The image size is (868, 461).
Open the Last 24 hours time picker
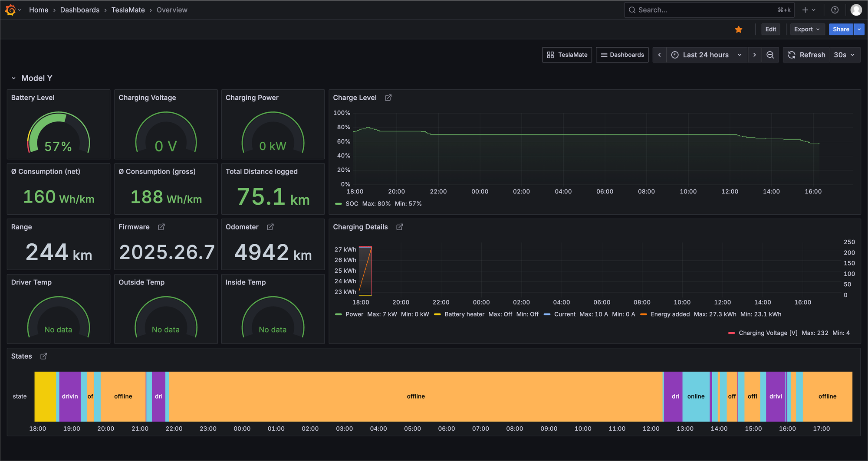[706, 55]
